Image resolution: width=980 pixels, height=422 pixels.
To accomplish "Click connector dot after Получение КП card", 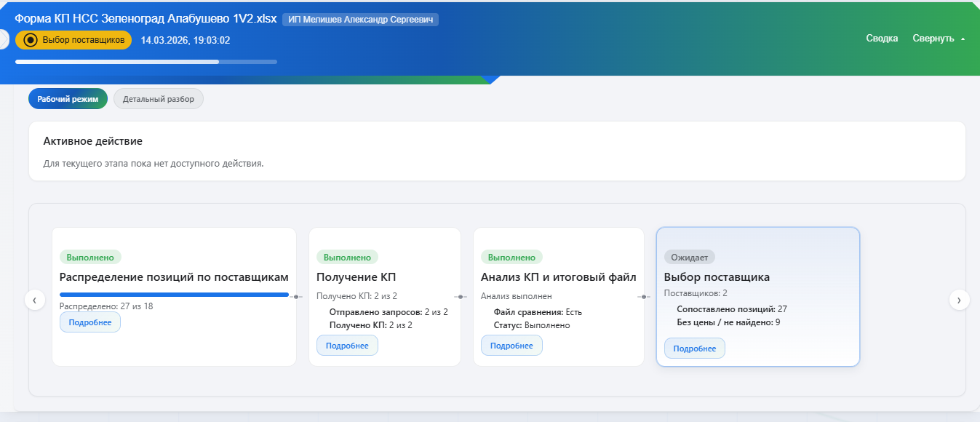I will (461, 297).
